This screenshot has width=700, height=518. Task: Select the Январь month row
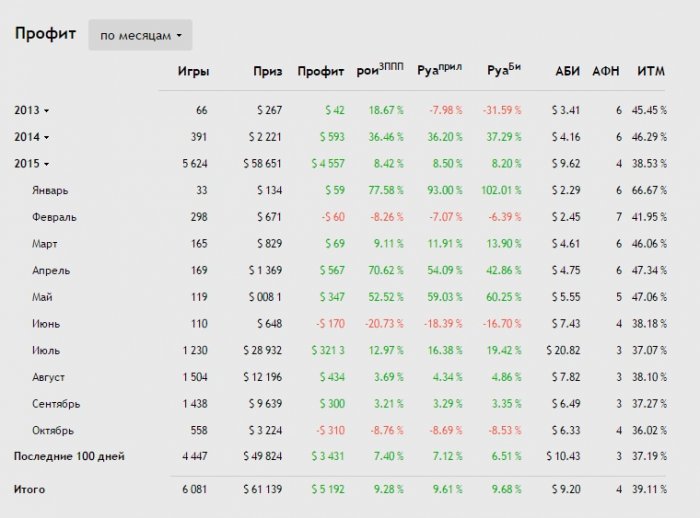[50, 190]
